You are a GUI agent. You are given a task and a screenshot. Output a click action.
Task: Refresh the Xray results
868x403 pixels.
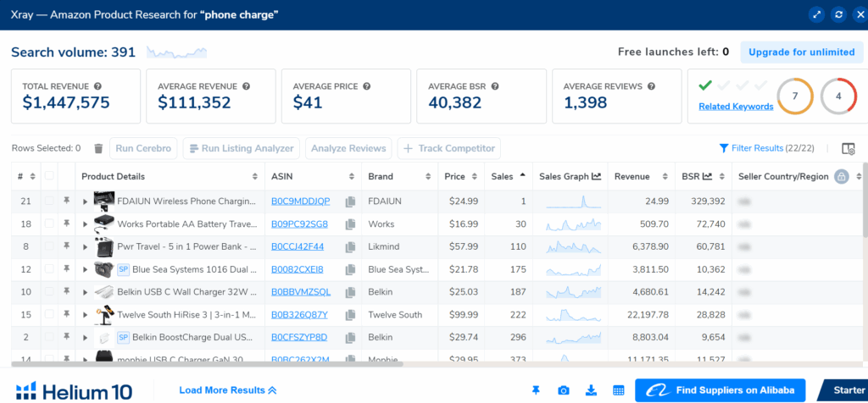coord(838,14)
